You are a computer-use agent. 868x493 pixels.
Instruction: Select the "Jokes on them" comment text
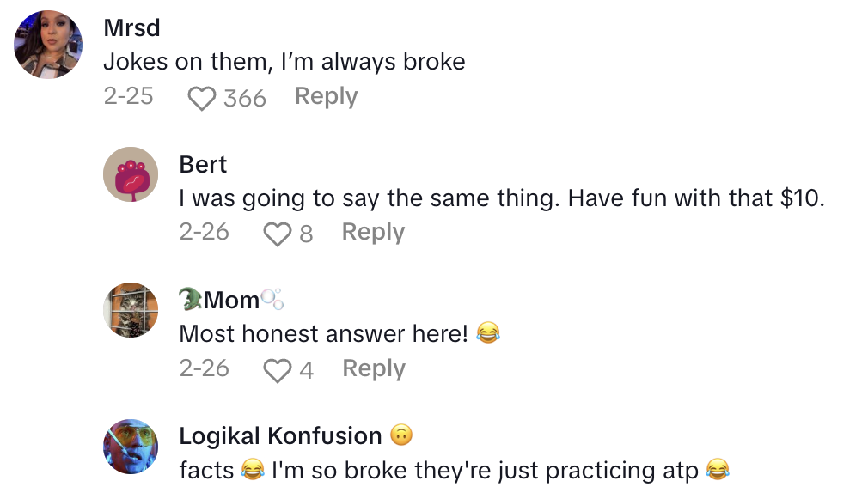(x=284, y=62)
